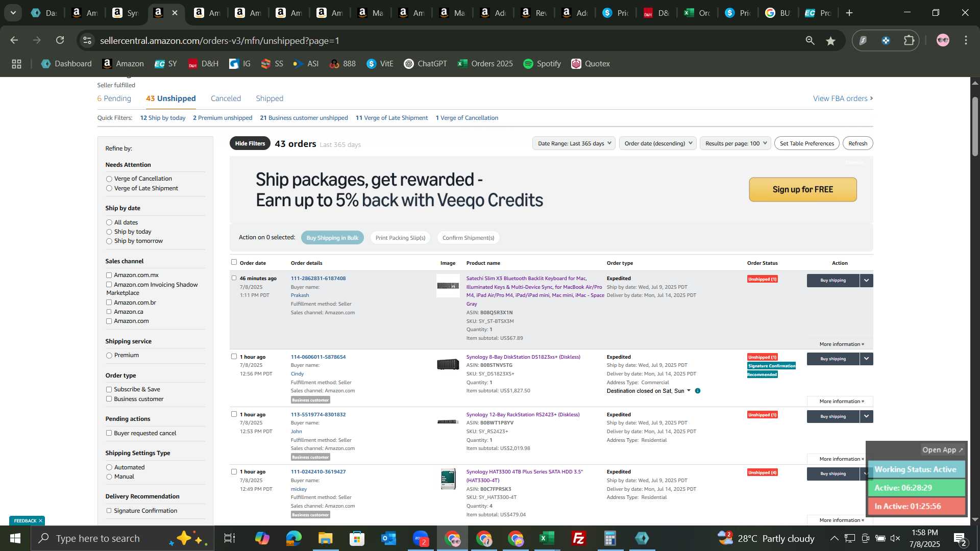
Task: Open Outlook from the taskbar
Action: pos(388,538)
